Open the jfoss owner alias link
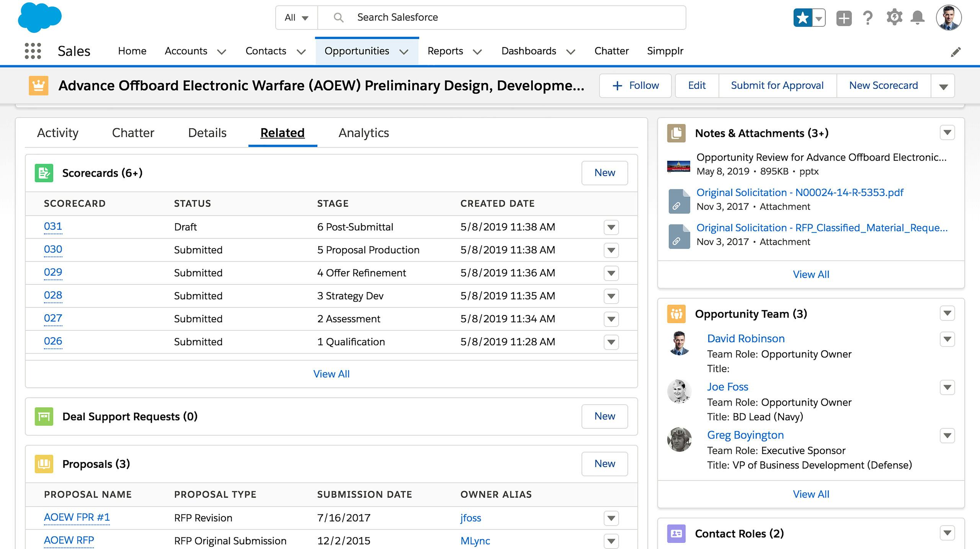The width and height of the screenshot is (980, 549). 470,518
